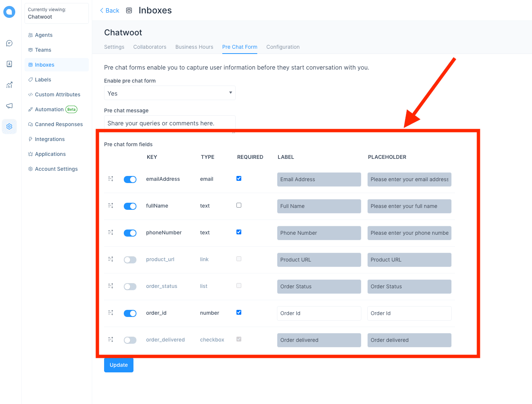The height and width of the screenshot is (404, 532).
Task: Click the full name placeholder field
Action: click(409, 206)
